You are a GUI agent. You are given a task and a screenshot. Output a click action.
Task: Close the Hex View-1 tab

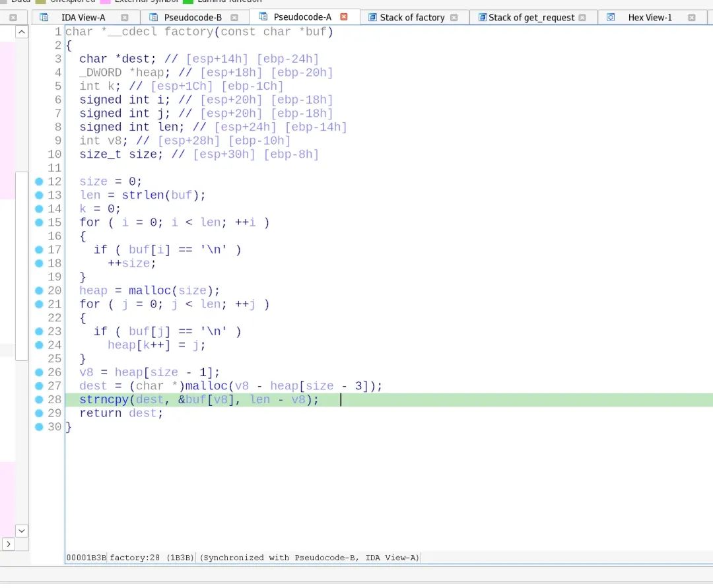[x=692, y=18]
